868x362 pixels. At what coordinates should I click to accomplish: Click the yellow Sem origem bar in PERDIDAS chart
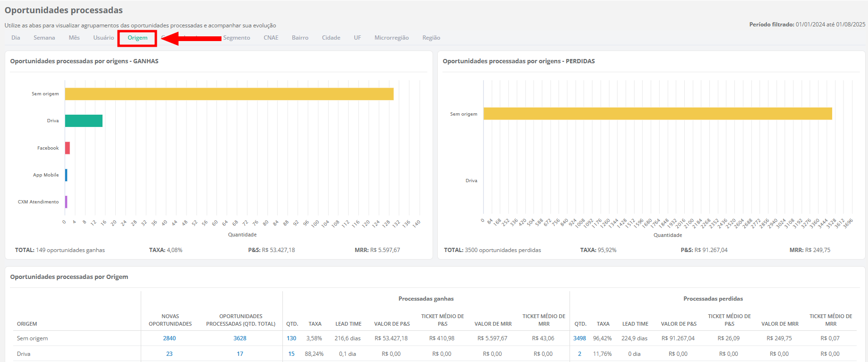pos(657,114)
